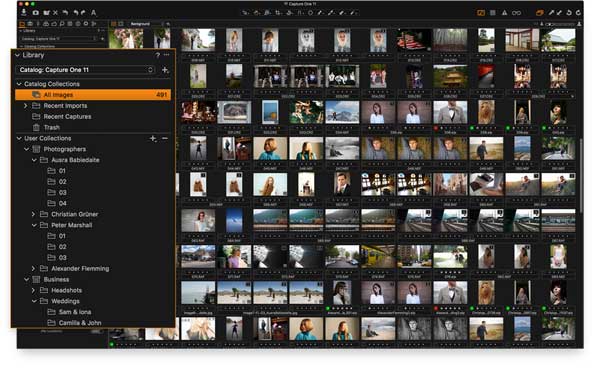Screen dimensions: 600x372
Task: Open the Library tool tab icon
Action: [22, 24]
